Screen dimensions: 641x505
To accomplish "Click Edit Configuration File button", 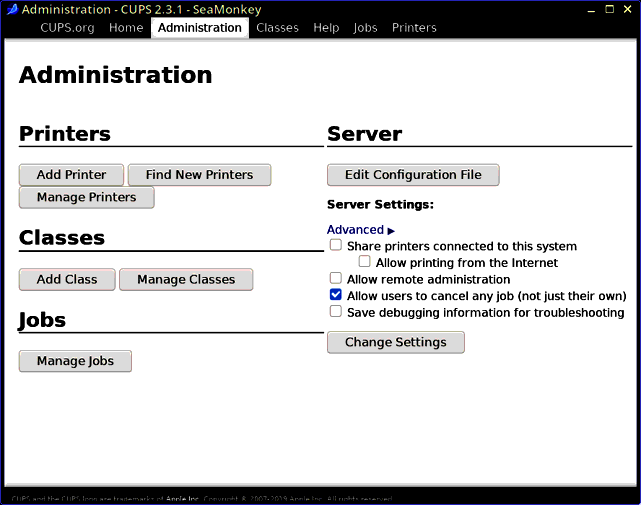I will point(413,175).
